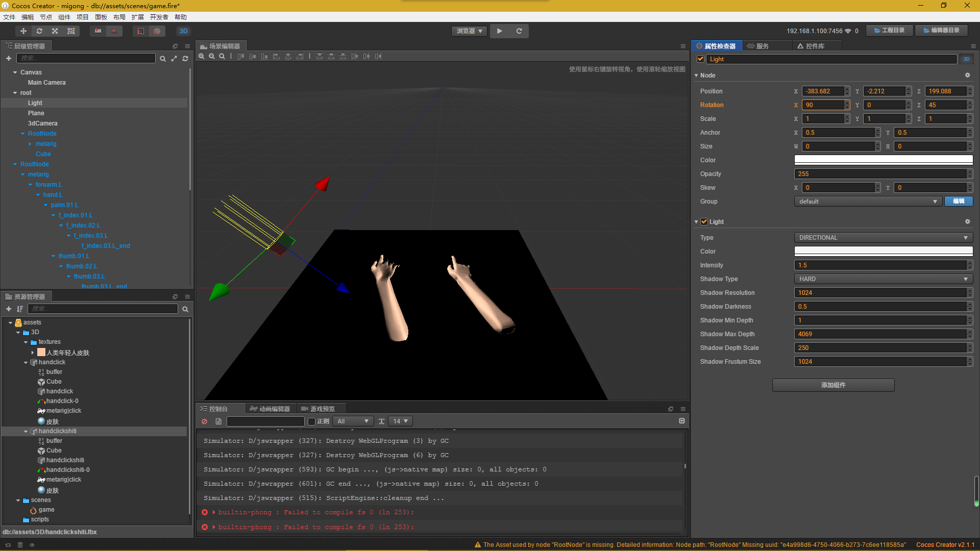Image resolution: width=980 pixels, height=551 pixels.
Task: Open the Light color swatch
Action: pos(883,252)
